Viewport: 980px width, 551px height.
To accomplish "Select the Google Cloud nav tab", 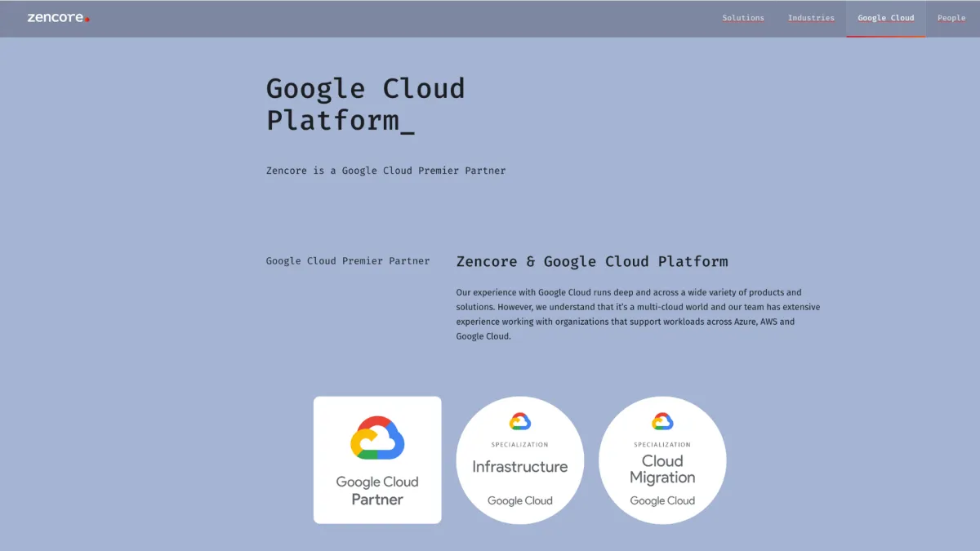I will tap(886, 18).
